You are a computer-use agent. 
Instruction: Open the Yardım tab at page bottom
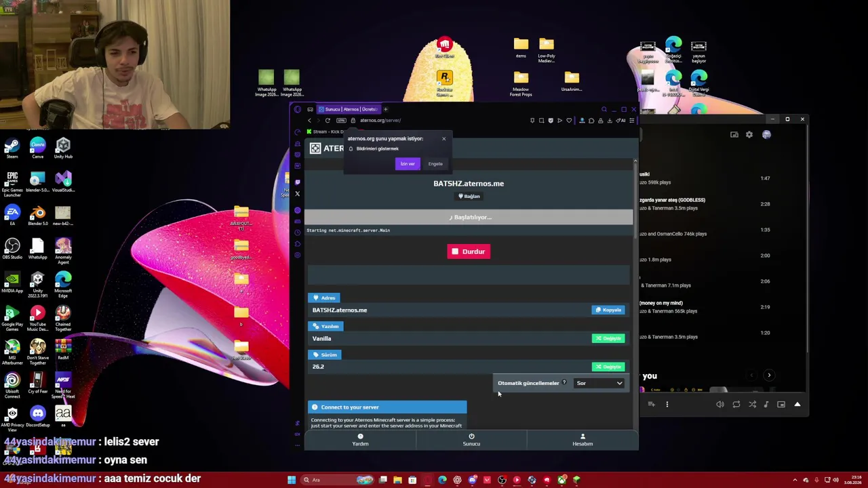point(360,440)
